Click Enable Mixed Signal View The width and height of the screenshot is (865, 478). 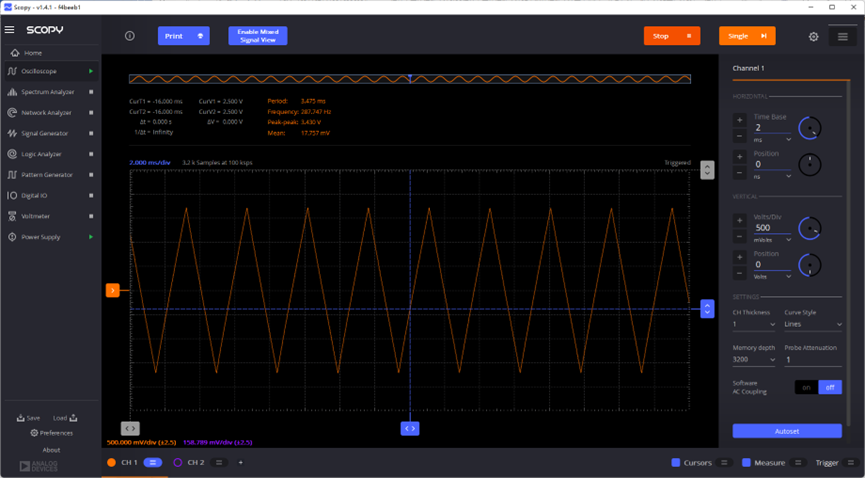coord(258,36)
